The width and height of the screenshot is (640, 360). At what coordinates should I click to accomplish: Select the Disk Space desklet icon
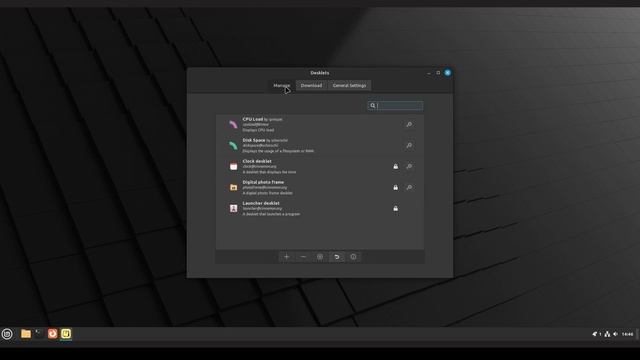233,145
